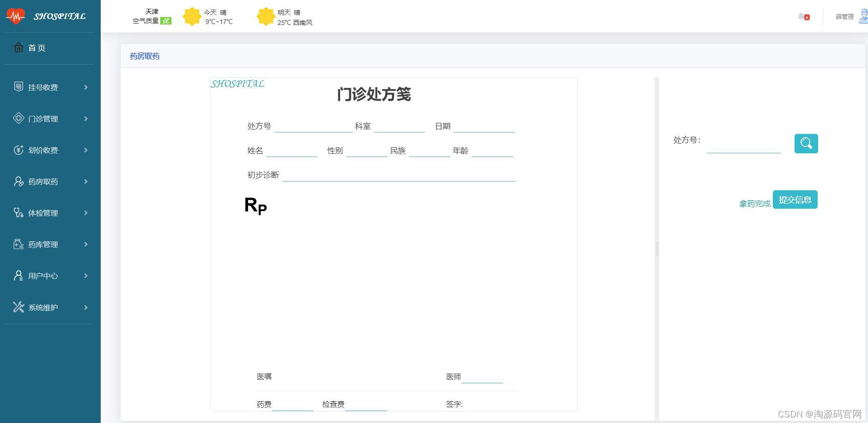
Task: Open 用户中心 menu item
Action: (43, 276)
